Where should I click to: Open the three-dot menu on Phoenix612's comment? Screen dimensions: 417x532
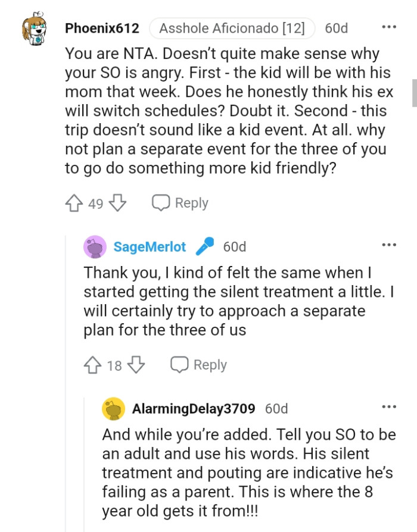[x=390, y=26]
